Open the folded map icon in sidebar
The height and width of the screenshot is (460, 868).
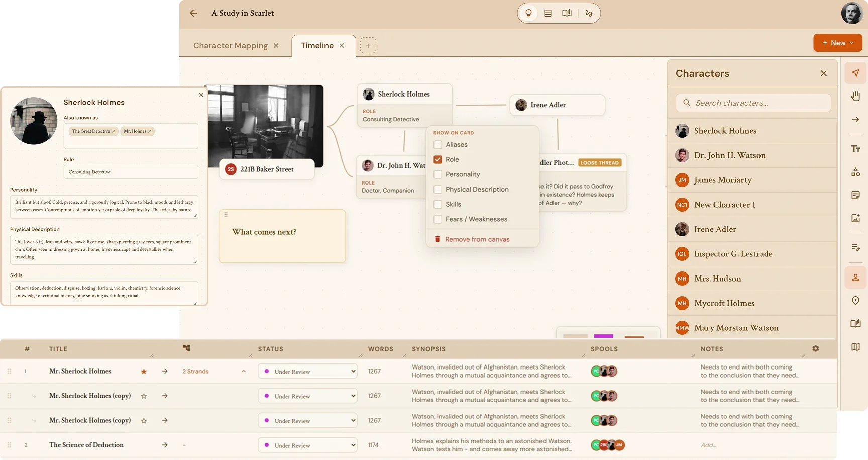855,347
